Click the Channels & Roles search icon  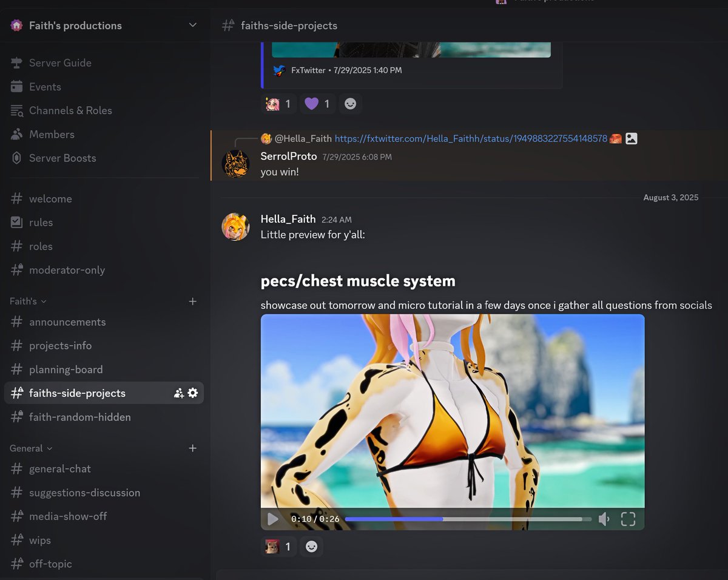click(x=17, y=110)
